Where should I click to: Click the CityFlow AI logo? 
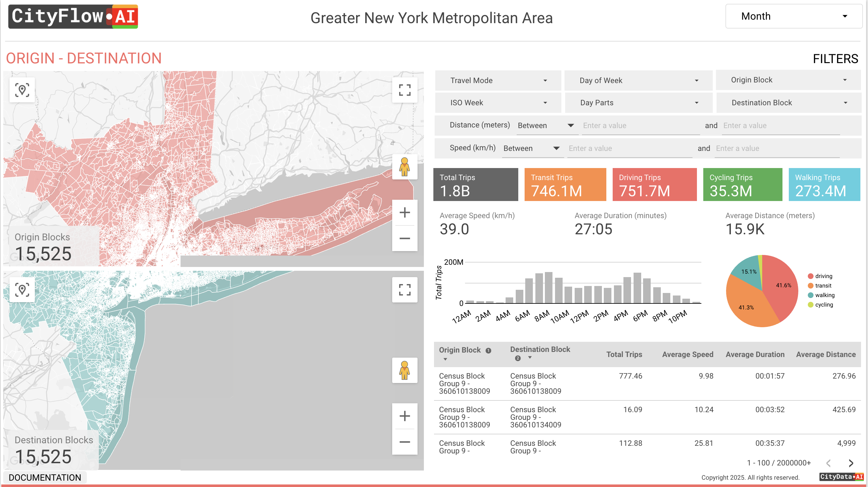coord(73,16)
